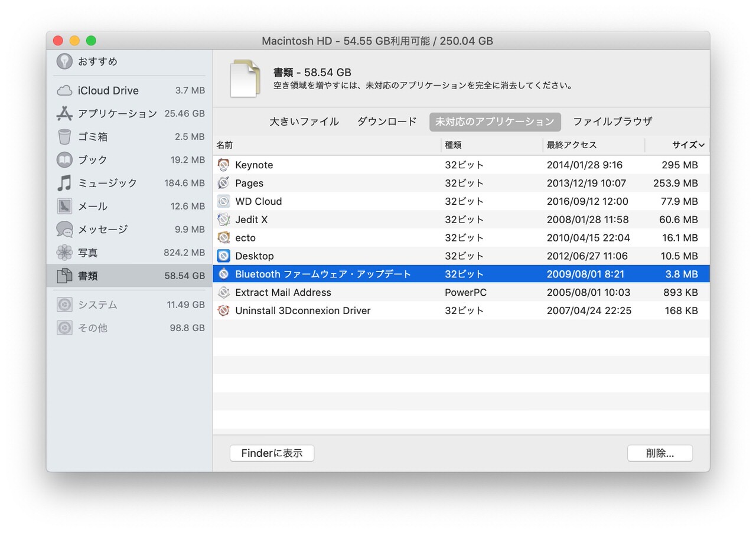The width and height of the screenshot is (756, 533).
Task: Select the Keynote row name
Action: click(254, 165)
